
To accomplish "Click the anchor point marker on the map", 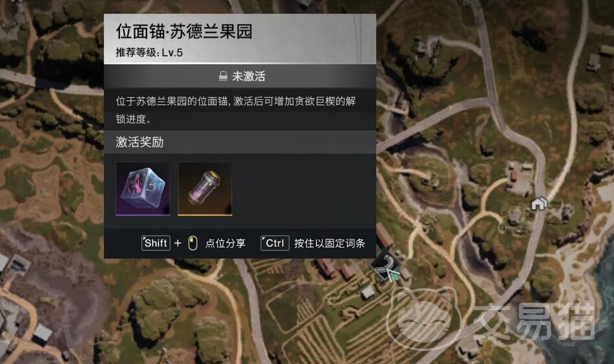I will coord(385,267).
